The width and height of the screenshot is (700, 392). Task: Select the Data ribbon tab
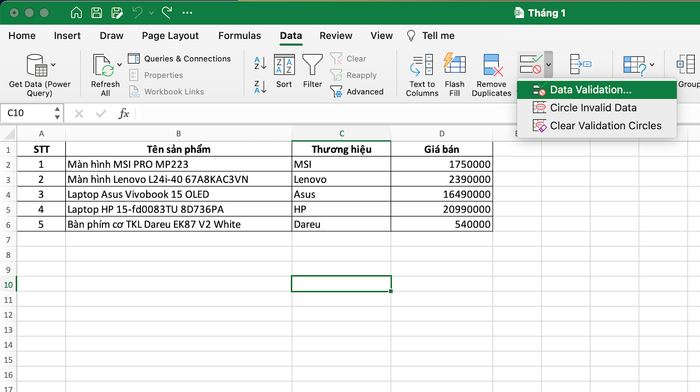291,36
